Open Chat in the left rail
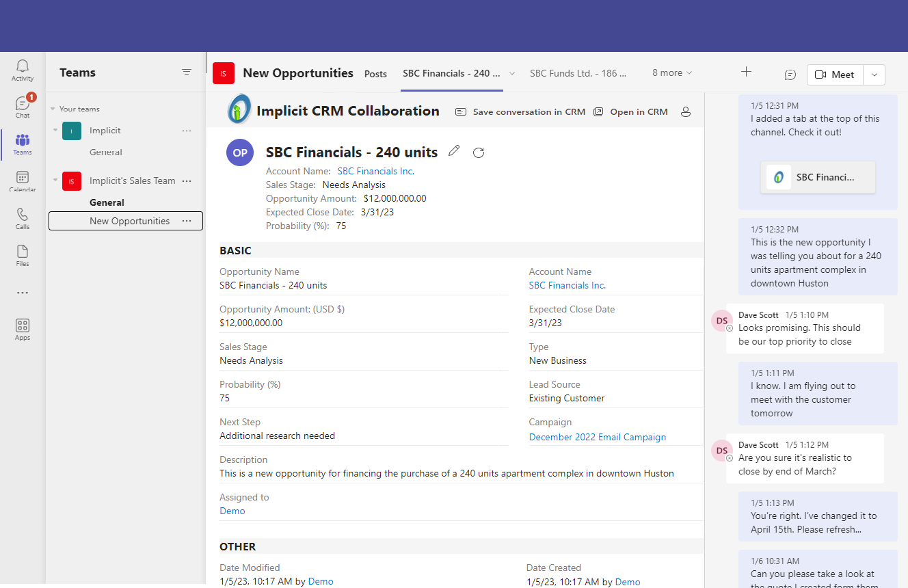 (x=23, y=107)
